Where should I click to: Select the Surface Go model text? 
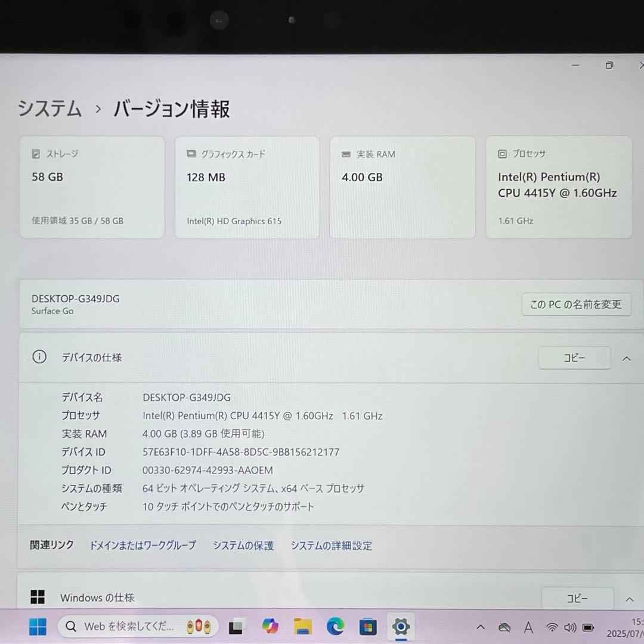click(52, 311)
